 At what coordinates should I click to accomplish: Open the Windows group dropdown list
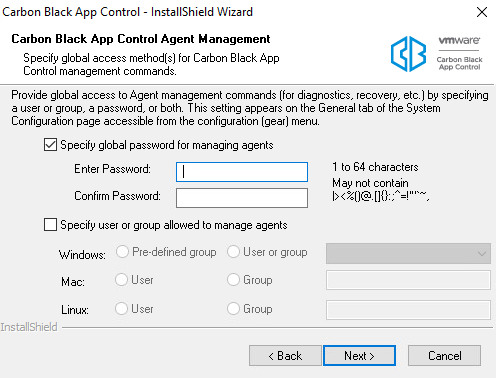point(408,254)
